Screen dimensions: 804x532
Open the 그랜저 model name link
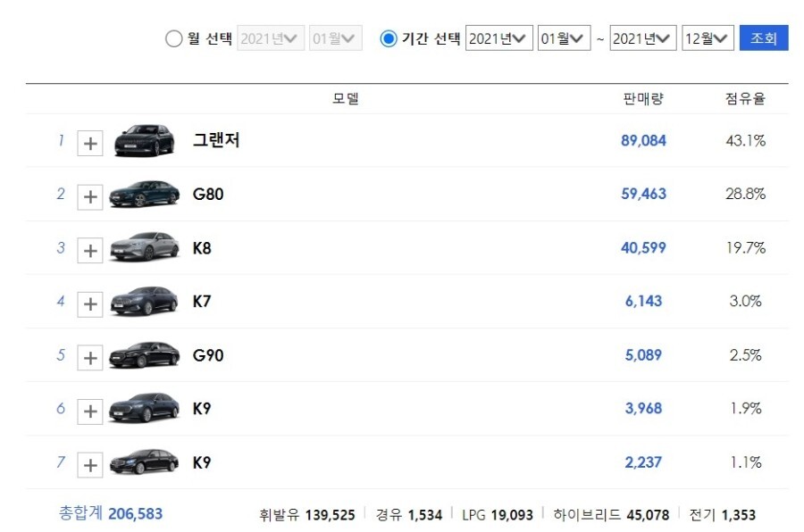tap(216, 140)
